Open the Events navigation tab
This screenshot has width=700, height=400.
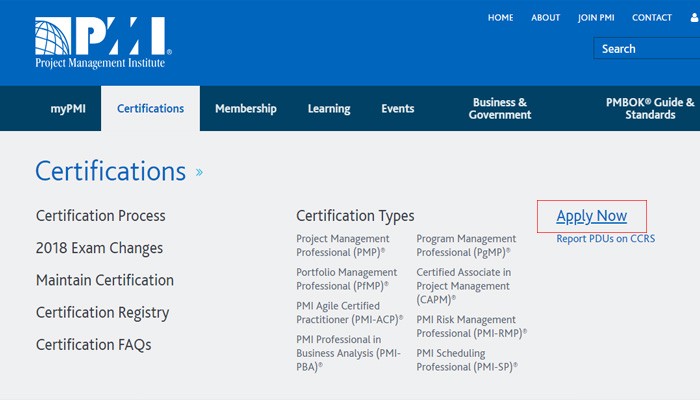(397, 108)
